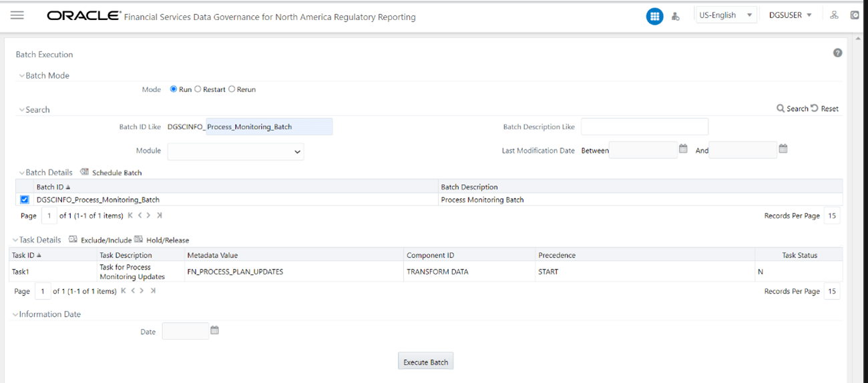Uncheck DGSCINFO_Process_Monitoring_Batch row checkbox
Viewport: 868px width, 383px height.
pyautogui.click(x=25, y=200)
